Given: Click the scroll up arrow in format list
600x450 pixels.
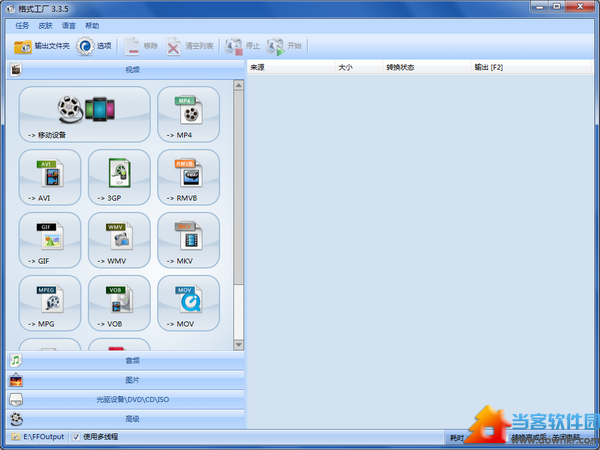Looking at the screenshot, I should point(238,85).
